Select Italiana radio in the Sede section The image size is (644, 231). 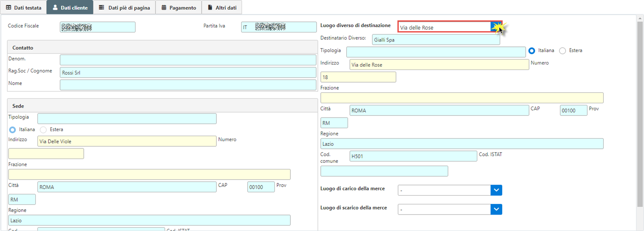click(12, 129)
